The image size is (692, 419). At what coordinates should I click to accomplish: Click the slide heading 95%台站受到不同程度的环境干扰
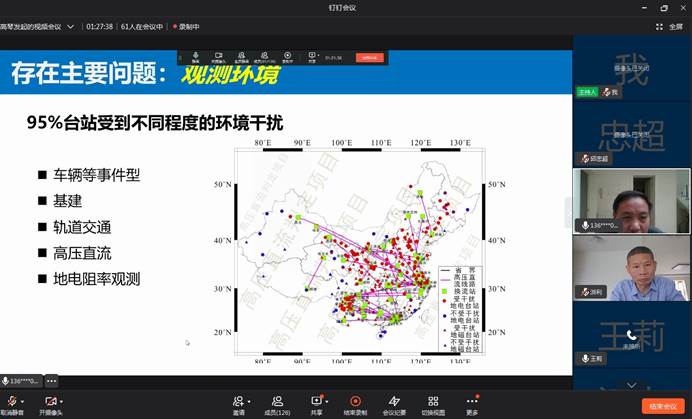pyautogui.click(x=155, y=123)
